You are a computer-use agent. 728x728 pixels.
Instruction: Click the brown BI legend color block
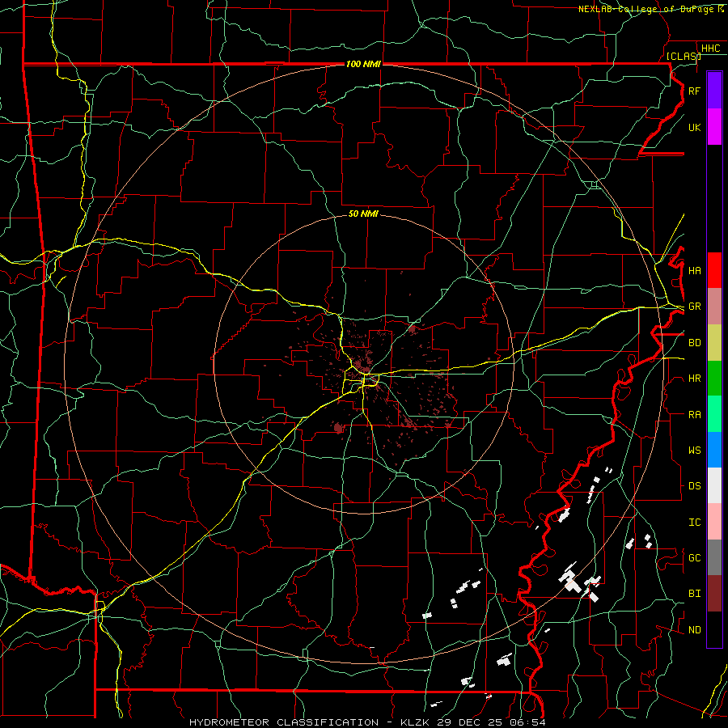click(x=714, y=594)
